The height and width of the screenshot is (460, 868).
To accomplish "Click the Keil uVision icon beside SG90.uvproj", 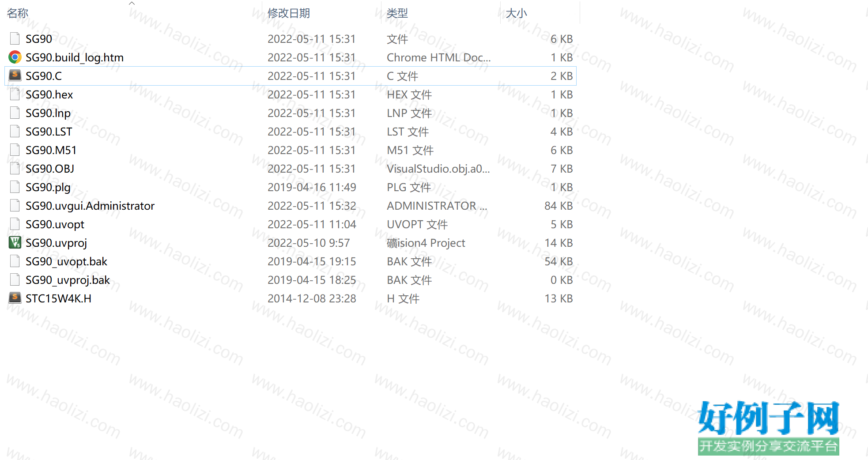I will point(15,242).
